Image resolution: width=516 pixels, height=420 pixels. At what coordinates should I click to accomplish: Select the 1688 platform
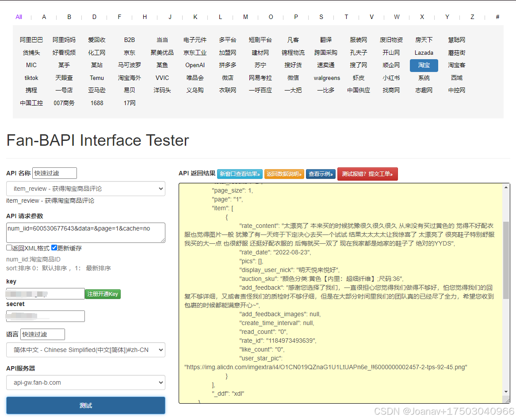coord(97,103)
